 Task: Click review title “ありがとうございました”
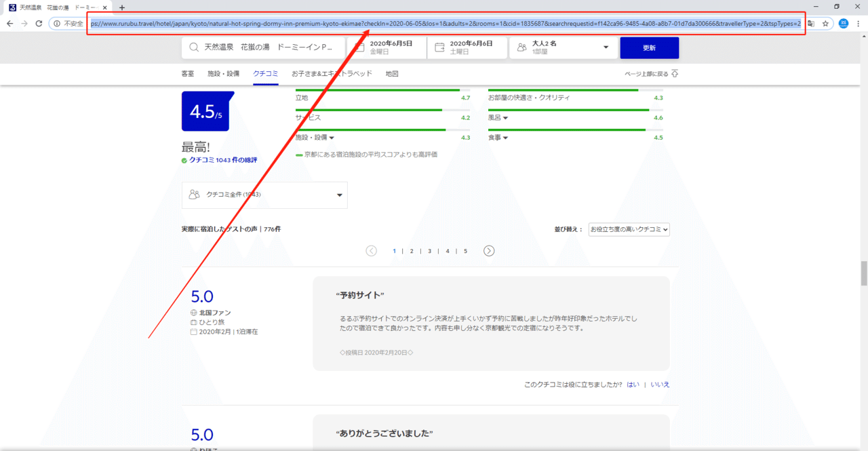click(384, 433)
